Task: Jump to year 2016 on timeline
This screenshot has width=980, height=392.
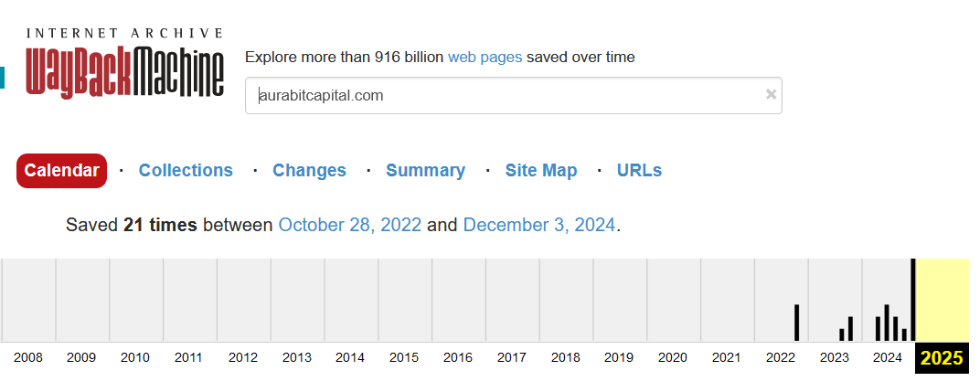Action: coord(458,357)
